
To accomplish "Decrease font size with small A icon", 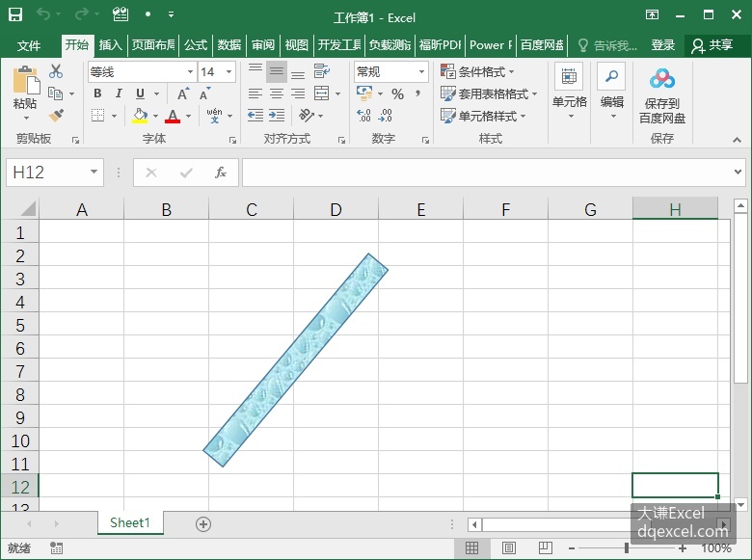I will 205,93.
